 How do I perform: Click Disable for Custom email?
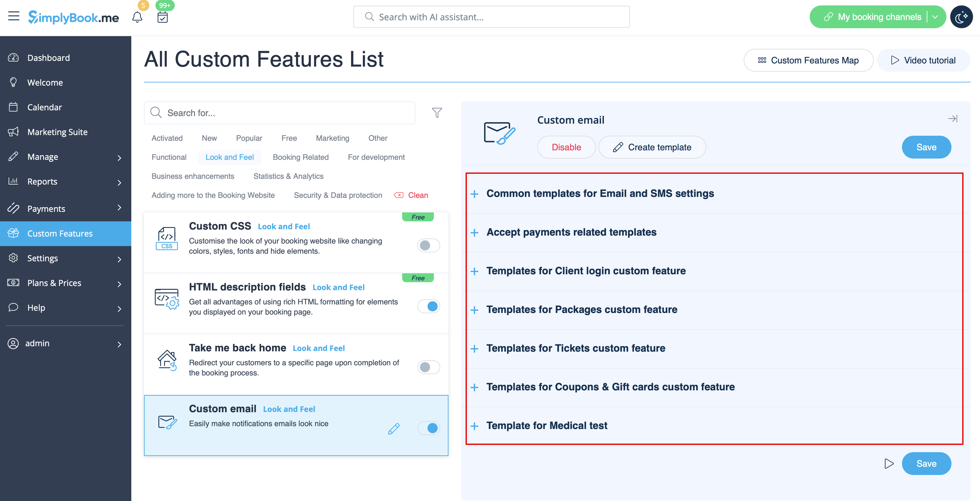tap(566, 147)
